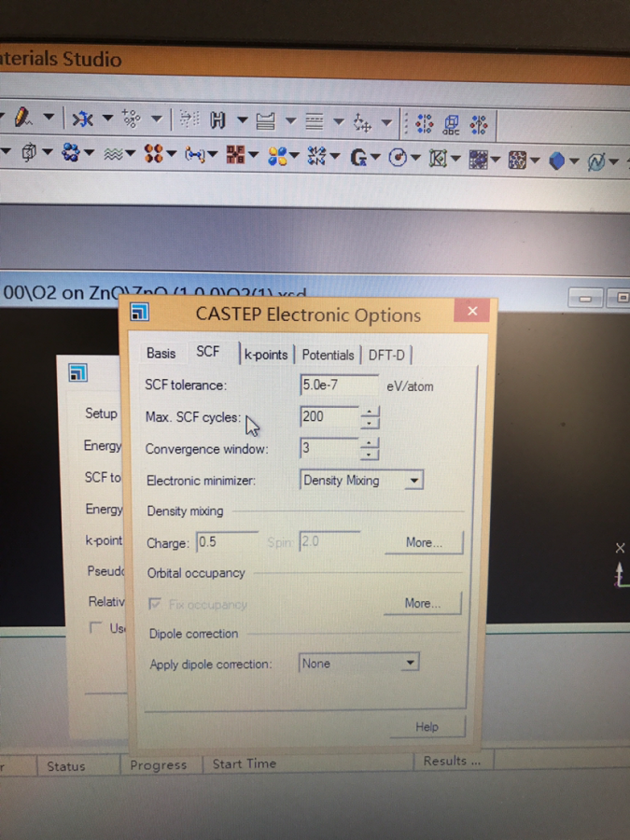630x840 pixels.
Task: Open the DMol3 blue-yellow orbital icon
Action: click(x=277, y=156)
